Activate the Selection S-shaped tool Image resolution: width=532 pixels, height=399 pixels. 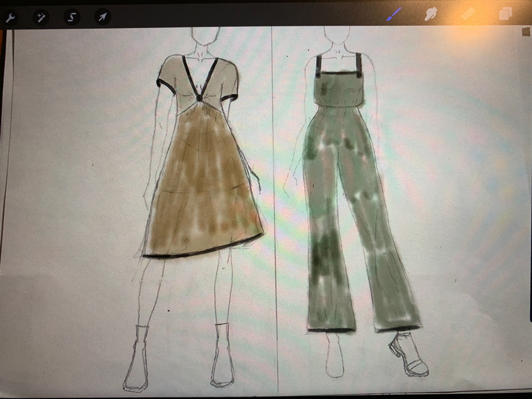click(x=72, y=17)
